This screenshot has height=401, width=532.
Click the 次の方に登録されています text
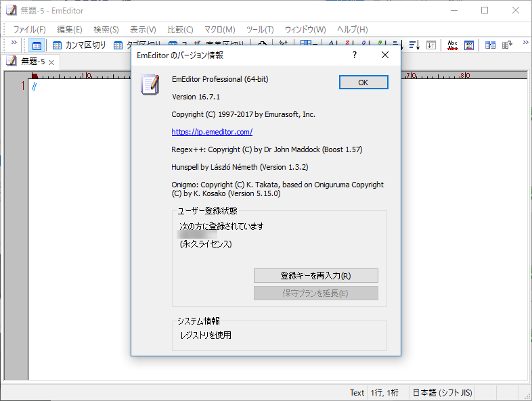221,226
